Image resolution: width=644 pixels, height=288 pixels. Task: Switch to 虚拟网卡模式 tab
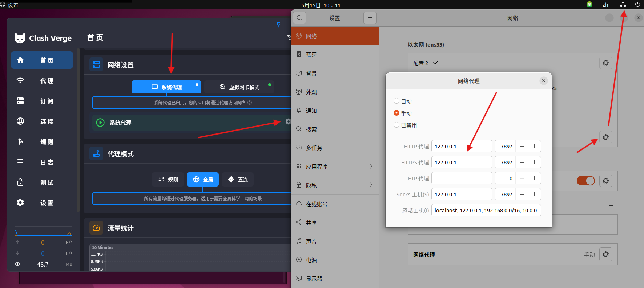(239, 87)
